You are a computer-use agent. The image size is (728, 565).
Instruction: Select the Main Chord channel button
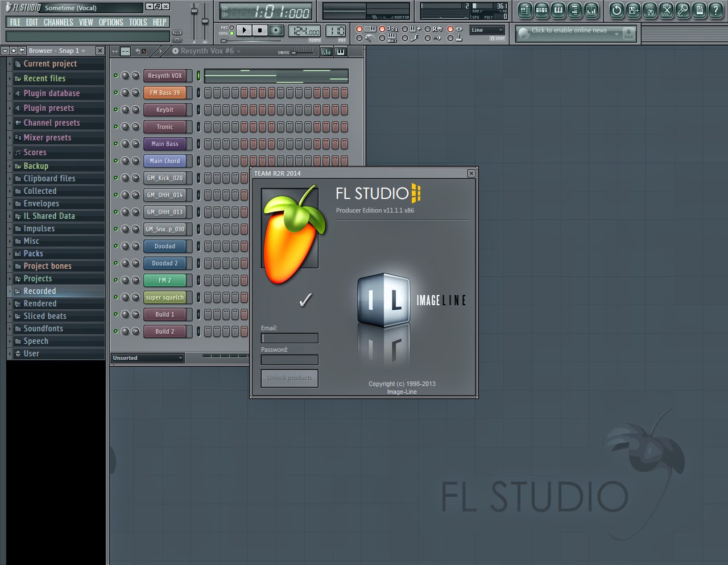(165, 161)
